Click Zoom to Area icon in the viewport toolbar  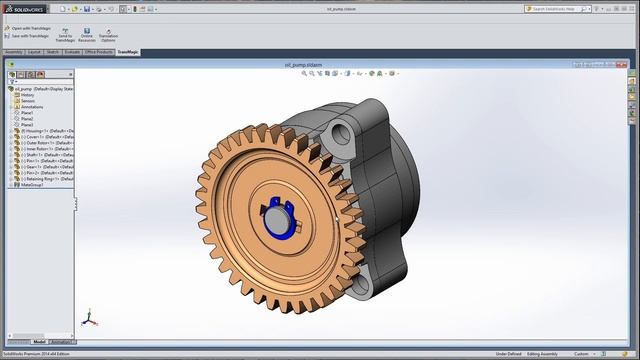coord(312,73)
